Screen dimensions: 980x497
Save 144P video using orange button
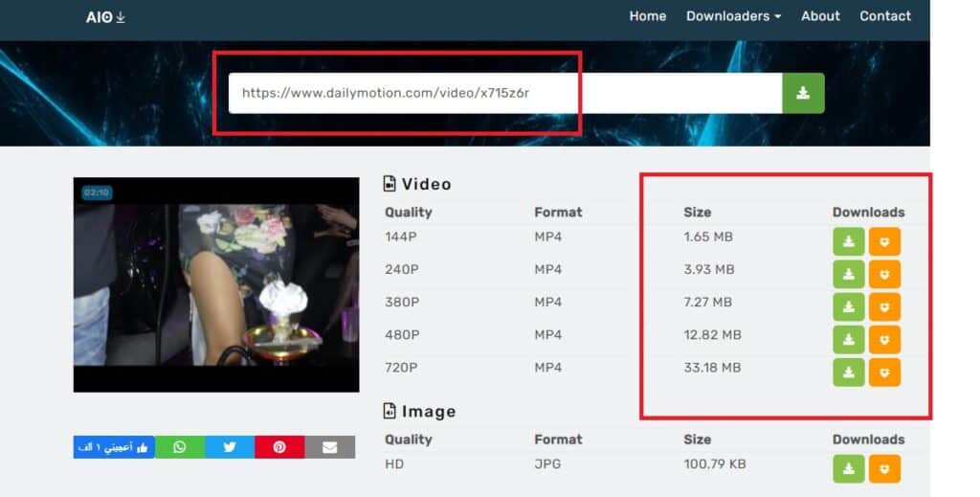point(884,241)
